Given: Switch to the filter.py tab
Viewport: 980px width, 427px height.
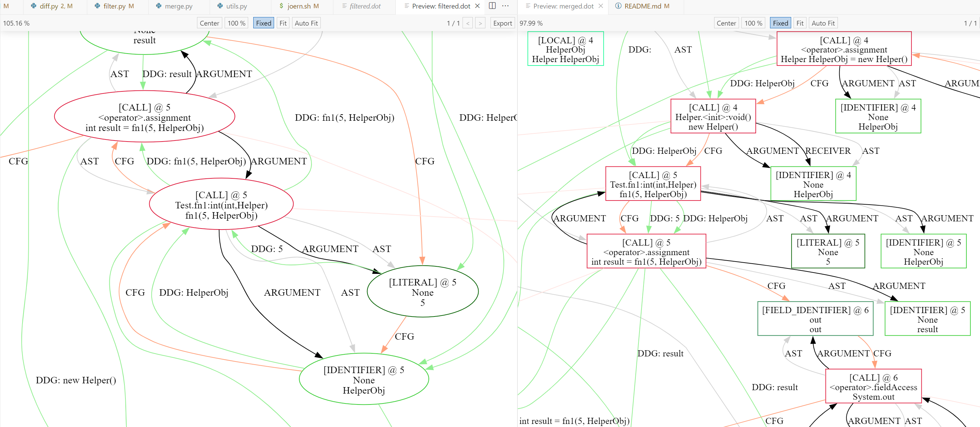Looking at the screenshot, I should tap(114, 6).
